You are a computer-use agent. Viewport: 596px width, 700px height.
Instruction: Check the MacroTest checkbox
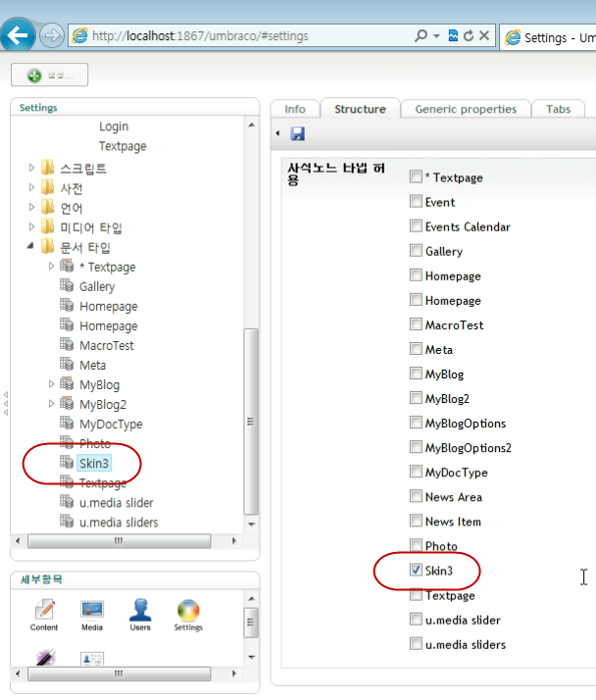click(x=416, y=324)
